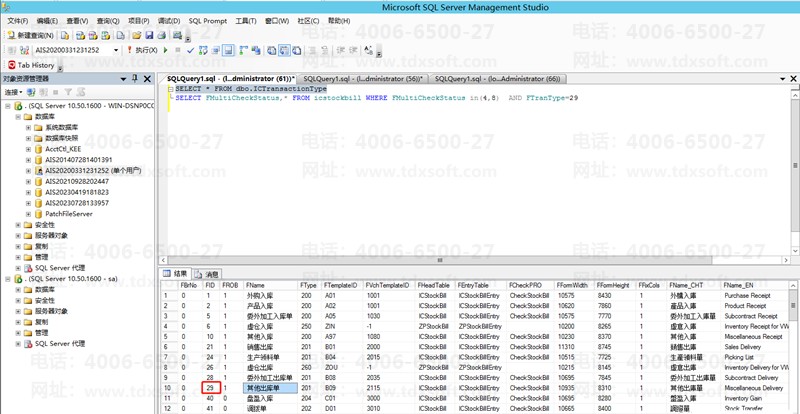Image resolution: width=800 pixels, height=414 pixels.
Task: Expand the AcctCtl_KEE database node
Action: coord(29,148)
